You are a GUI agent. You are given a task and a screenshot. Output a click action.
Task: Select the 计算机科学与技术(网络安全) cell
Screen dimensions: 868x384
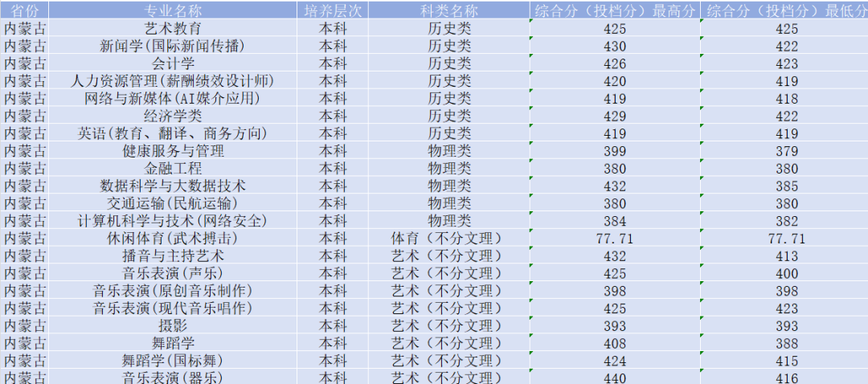pyautogui.click(x=173, y=221)
